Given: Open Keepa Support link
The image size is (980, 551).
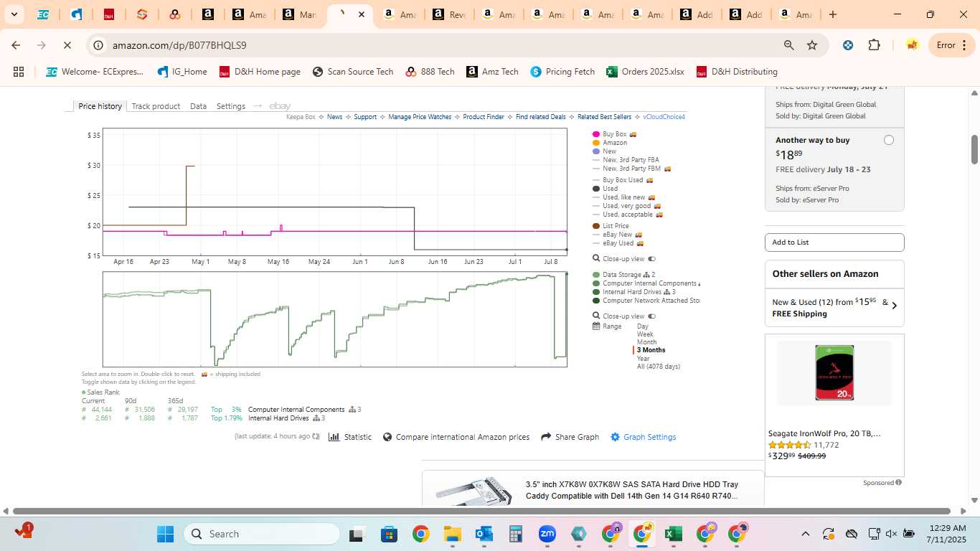Looking at the screenshot, I should point(365,117).
